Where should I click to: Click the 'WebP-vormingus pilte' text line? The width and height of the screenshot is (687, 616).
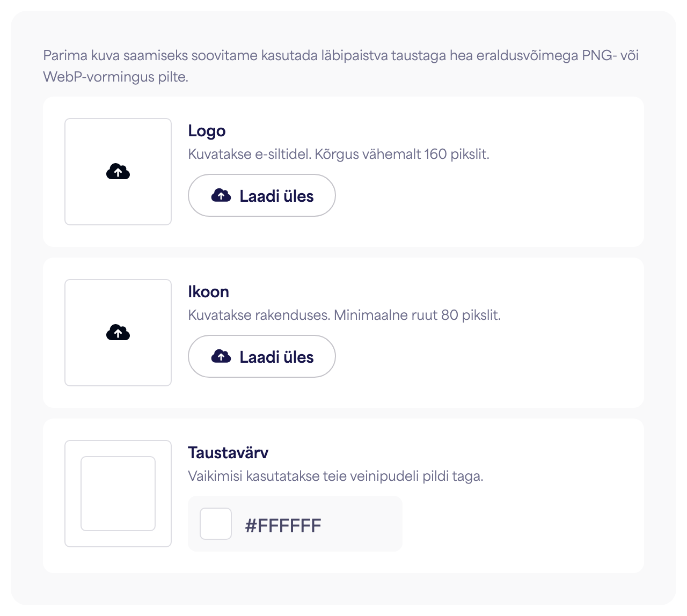tap(115, 77)
